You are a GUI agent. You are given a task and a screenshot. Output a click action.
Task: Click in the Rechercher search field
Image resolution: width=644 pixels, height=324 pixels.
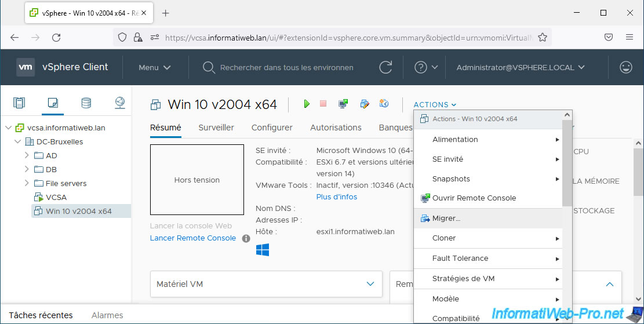(286, 67)
